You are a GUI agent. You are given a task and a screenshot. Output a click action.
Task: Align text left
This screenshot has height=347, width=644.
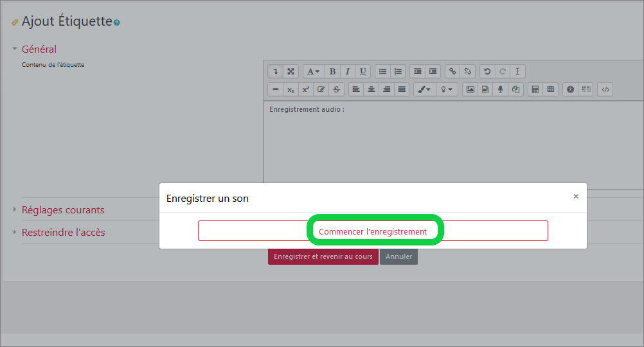coord(356,89)
